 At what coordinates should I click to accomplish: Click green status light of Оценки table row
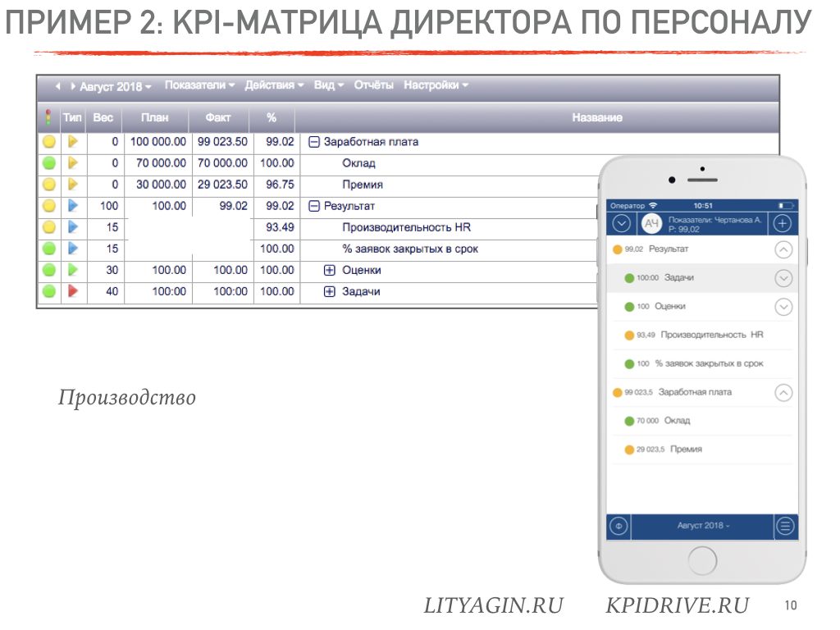(x=48, y=270)
